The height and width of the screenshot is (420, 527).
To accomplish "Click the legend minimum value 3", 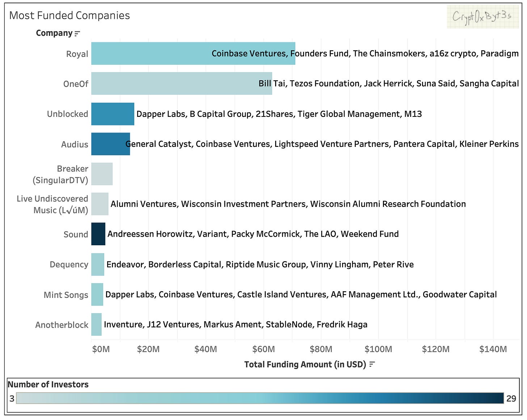I will click(12, 399).
